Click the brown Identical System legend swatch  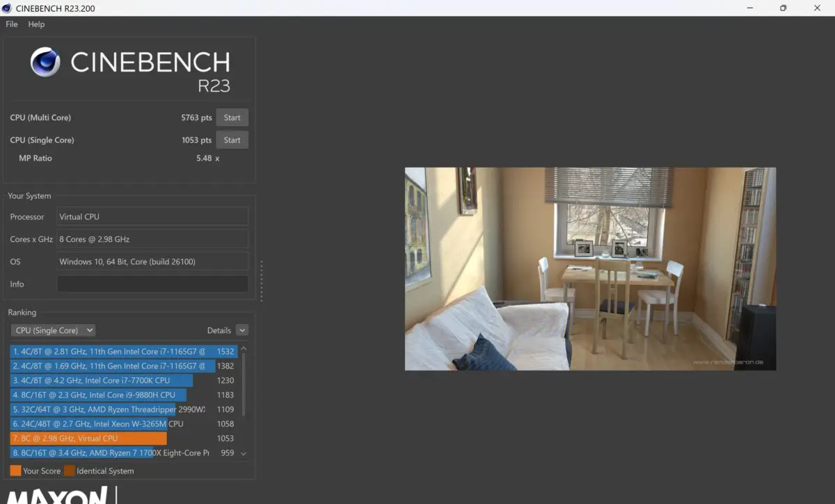[70, 471]
